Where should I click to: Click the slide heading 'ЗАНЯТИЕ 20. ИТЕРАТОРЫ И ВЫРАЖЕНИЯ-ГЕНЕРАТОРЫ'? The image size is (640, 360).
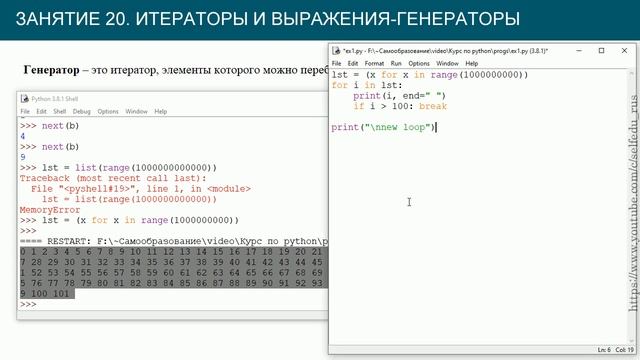(268, 19)
